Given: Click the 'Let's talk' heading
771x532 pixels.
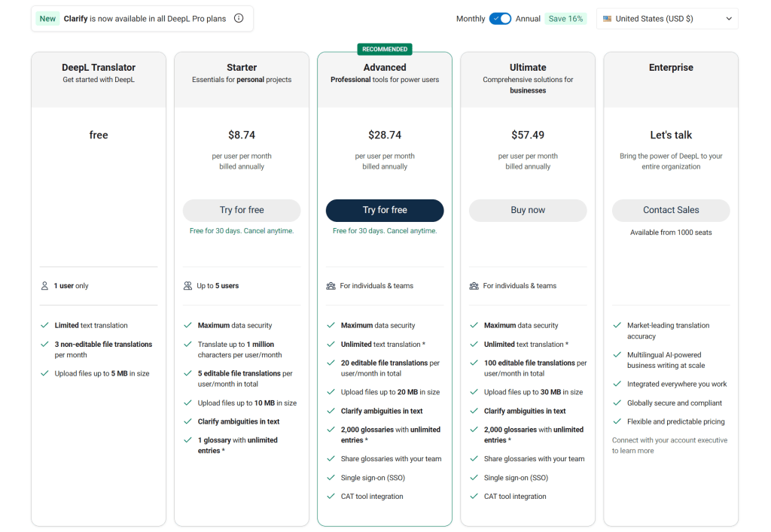Looking at the screenshot, I should 671,135.
